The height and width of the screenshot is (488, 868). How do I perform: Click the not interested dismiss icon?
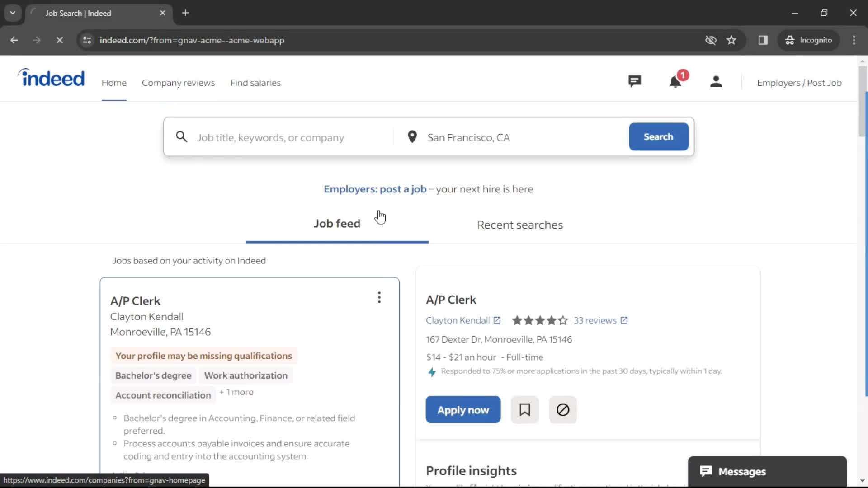[563, 409]
